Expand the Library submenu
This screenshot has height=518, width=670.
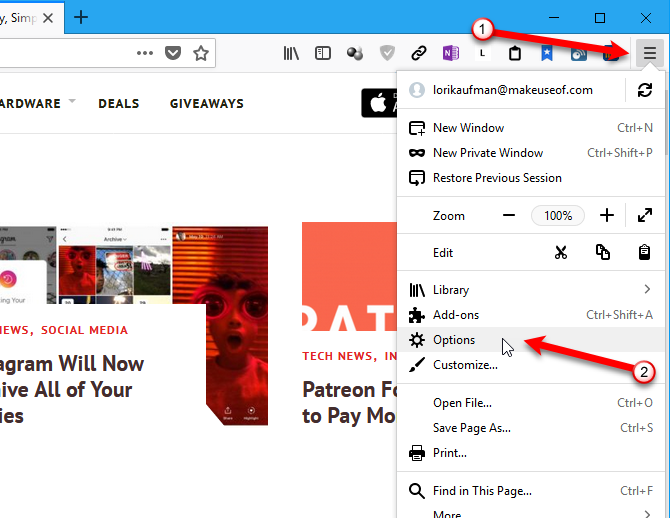click(530, 290)
